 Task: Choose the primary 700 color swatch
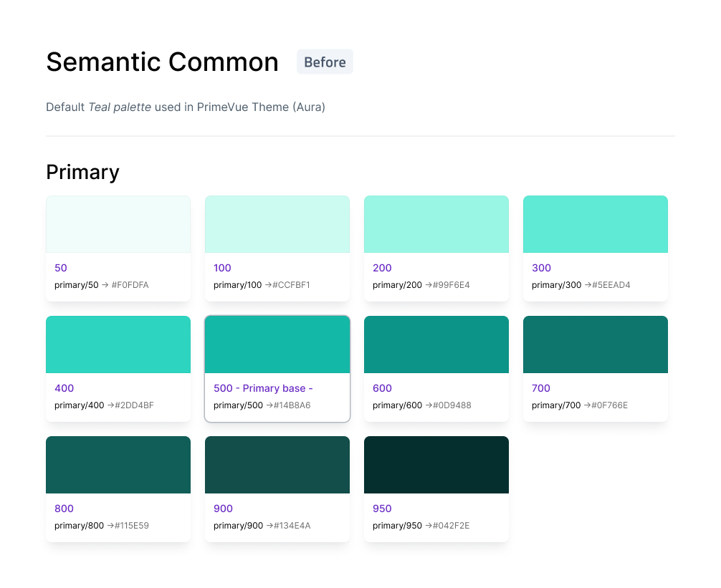point(596,344)
